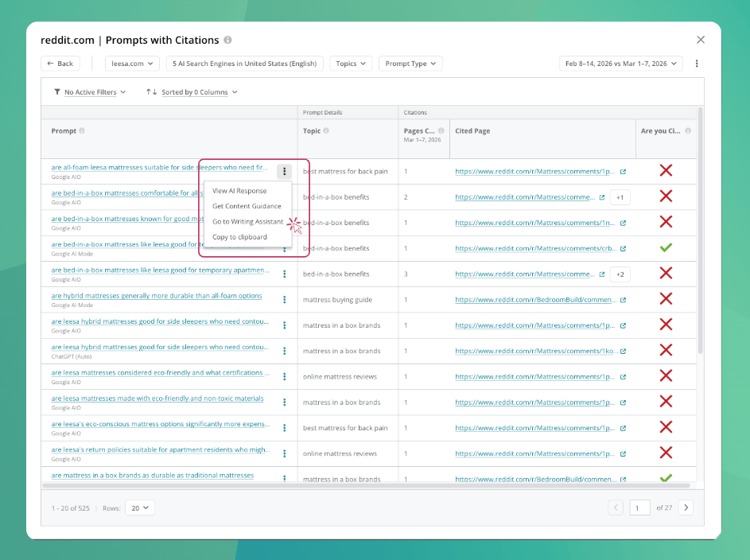Click the +2 additional cited pages badge
The image size is (750, 560).
[620, 274]
